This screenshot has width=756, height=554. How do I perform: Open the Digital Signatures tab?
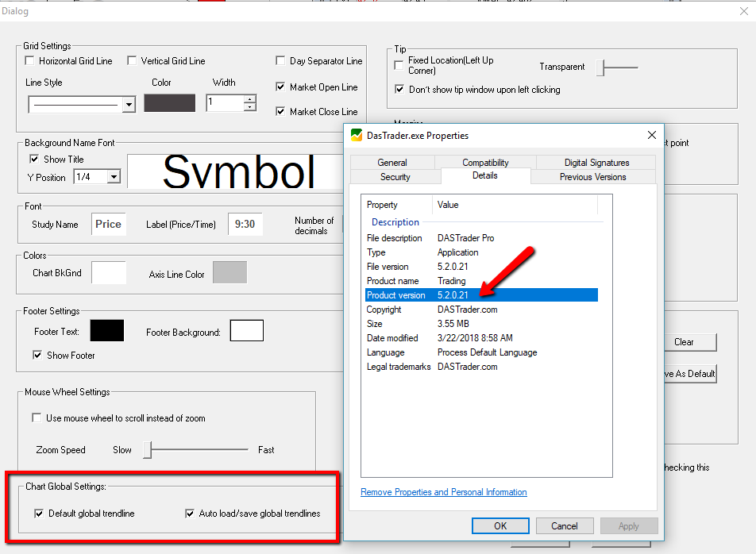coord(596,163)
